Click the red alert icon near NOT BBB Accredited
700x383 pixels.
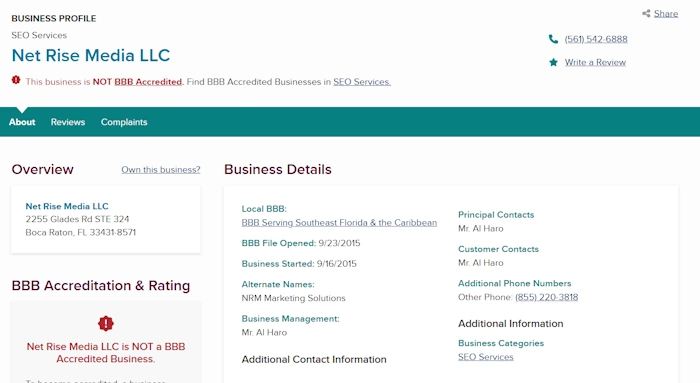pyautogui.click(x=16, y=80)
